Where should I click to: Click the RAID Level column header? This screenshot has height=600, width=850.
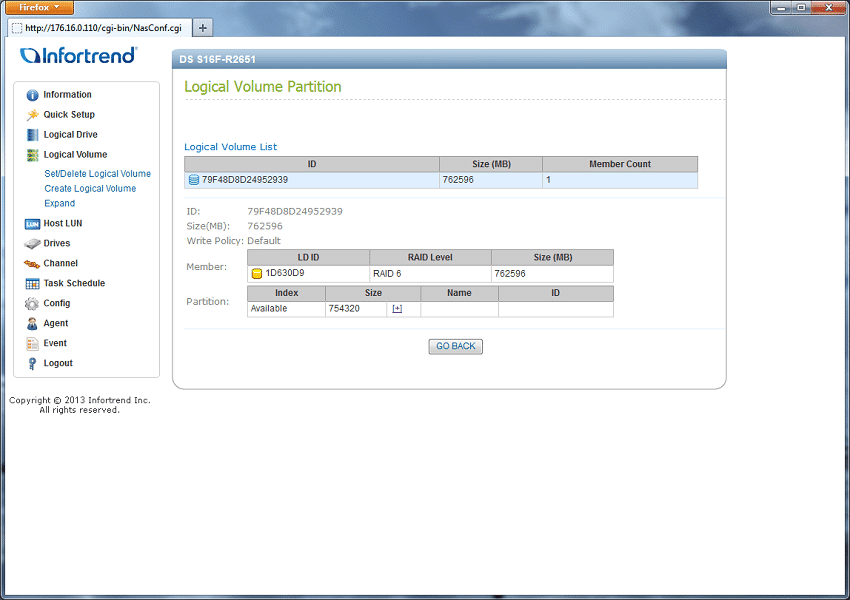point(430,257)
